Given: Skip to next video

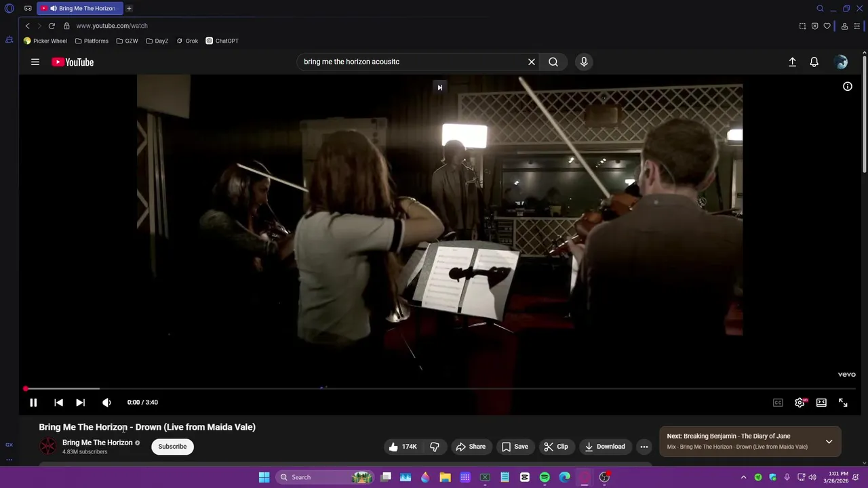Looking at the screenshot, I should pos(80,403).
